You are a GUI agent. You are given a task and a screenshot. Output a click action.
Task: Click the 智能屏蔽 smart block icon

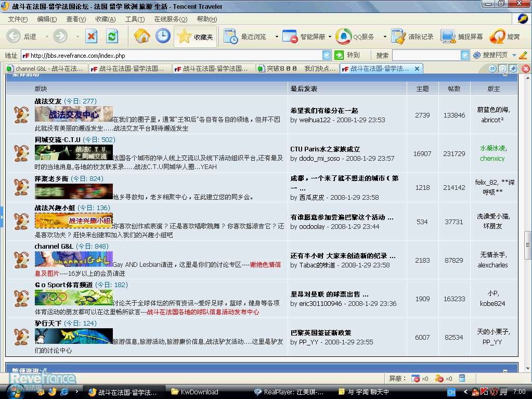(290, 36)
